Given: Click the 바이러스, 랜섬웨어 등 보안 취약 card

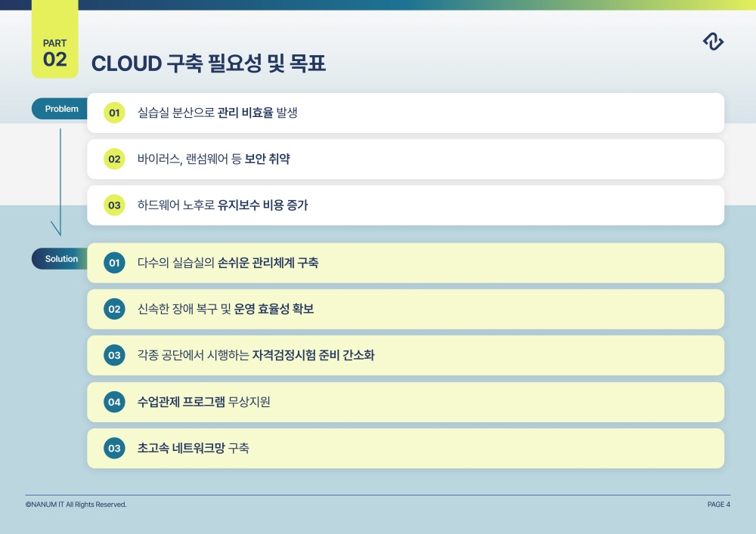Looking at the screenshot, I should point(405,159).
